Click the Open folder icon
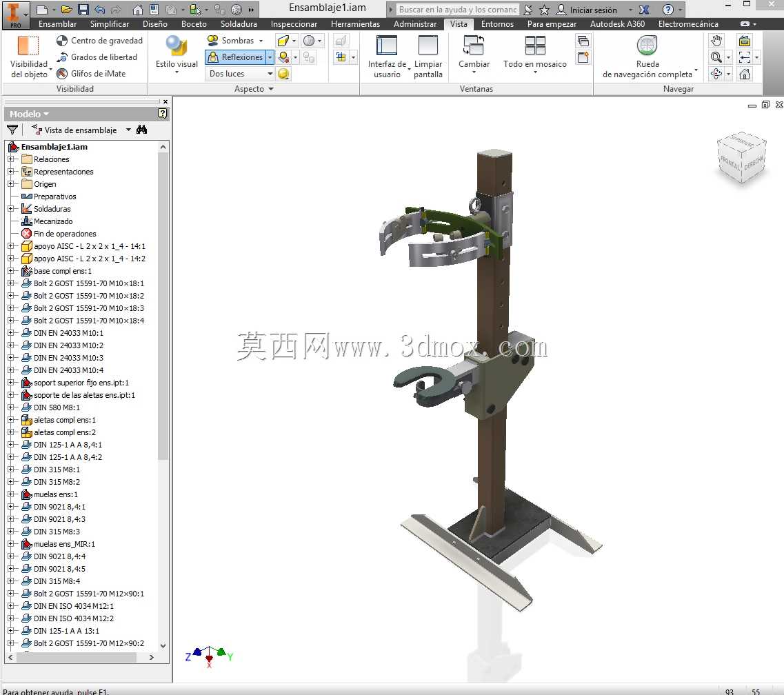The width and height of the screenshot is (784, 695). (66, 10)
